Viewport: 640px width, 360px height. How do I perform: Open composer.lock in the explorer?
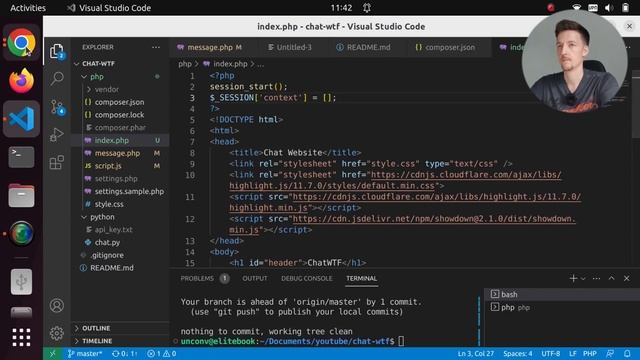point(119,115)
